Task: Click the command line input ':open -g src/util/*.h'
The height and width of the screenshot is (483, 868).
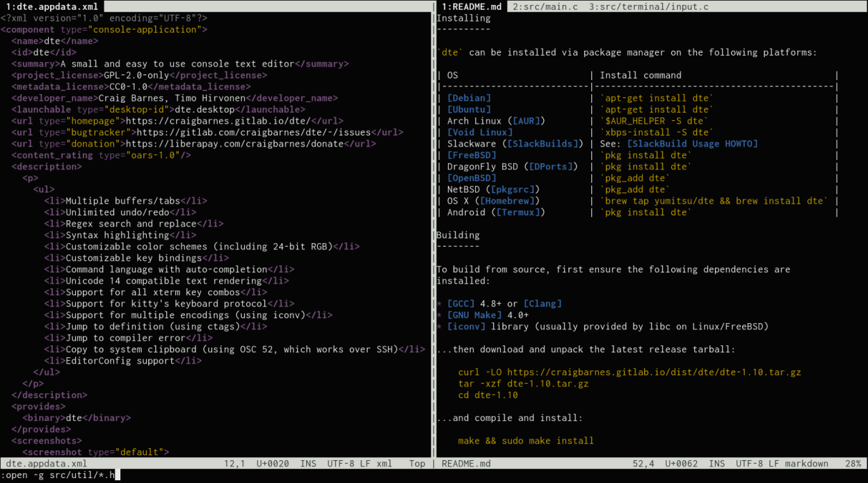Action: point(60,475)
